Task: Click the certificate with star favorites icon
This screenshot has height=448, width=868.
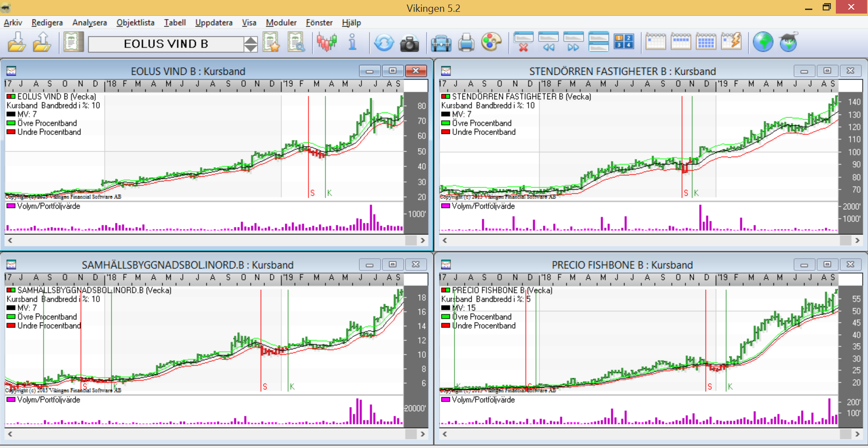Action: coord(271,43)
